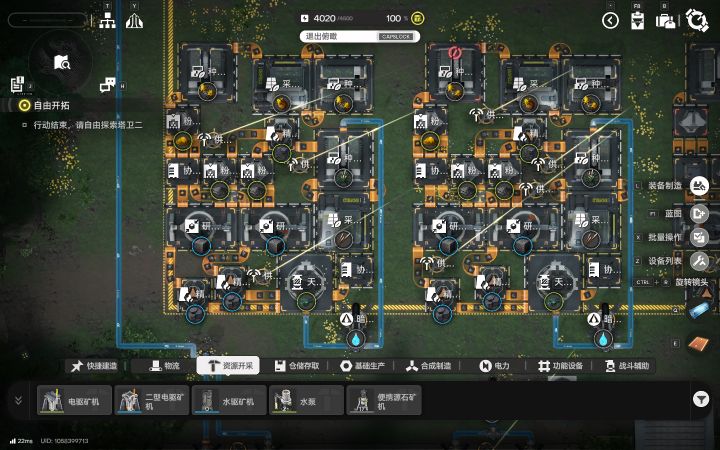720x450 pixels.
Task: Click the red prohibited marker on top planter
Action: pos(454,52)
